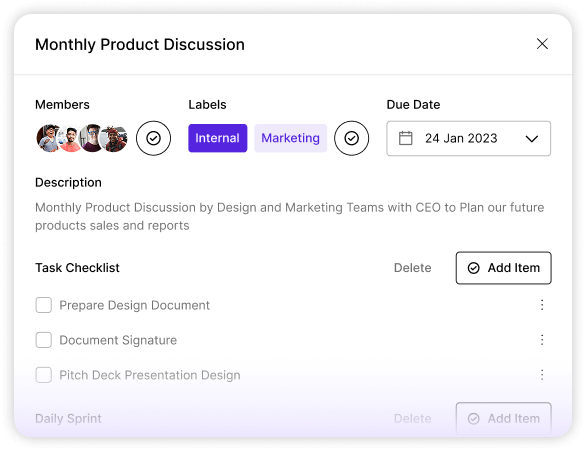Open three-dot menu for Document Signature
The width and height of the screenshot is (586, 450).
click(x=542, y=340)
